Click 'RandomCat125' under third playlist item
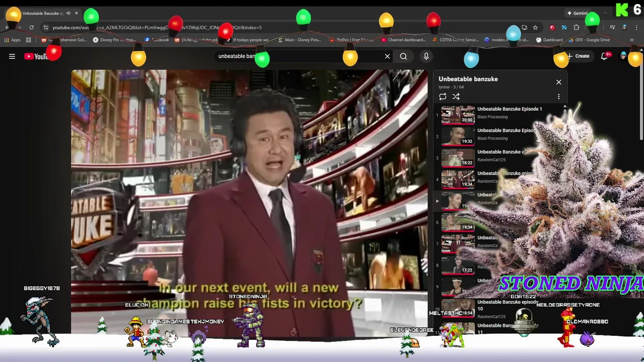The width and height of the screenshot is (644, 362). (x=491, y=160)
